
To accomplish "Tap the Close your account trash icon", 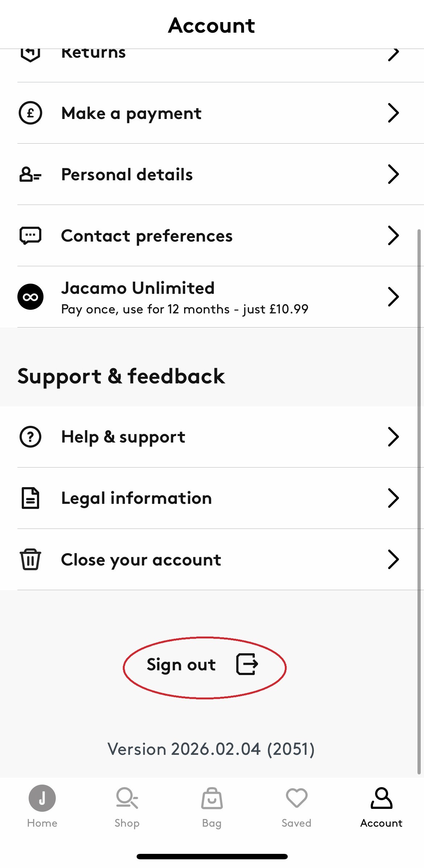I will click(30, 559).
